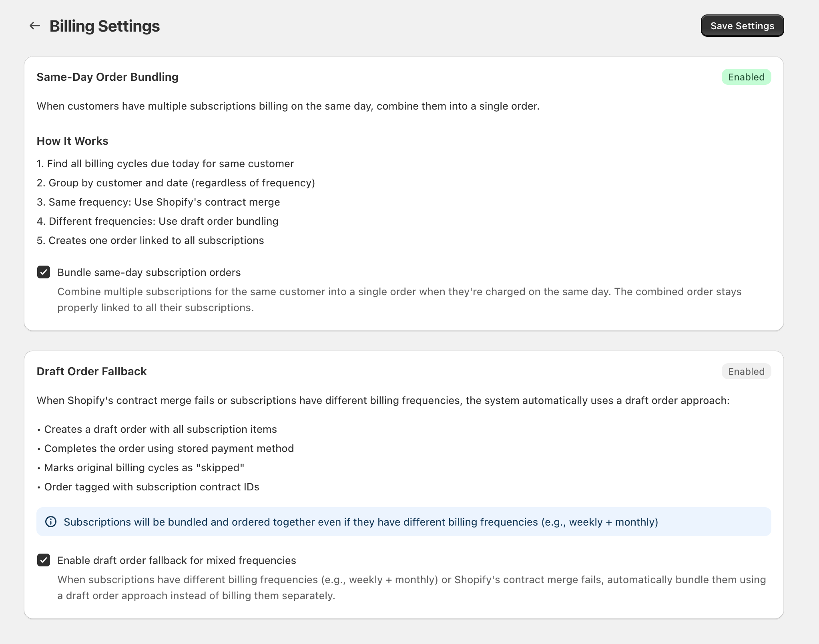Expand the Same-Day Order Bundling card
The height and width of the screenshot is (644, 819).
108,76
